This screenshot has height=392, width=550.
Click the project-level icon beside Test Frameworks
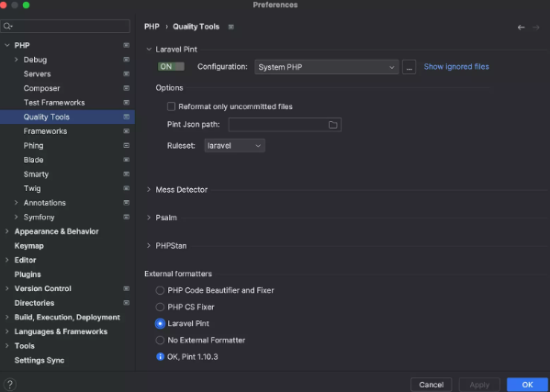127,103
